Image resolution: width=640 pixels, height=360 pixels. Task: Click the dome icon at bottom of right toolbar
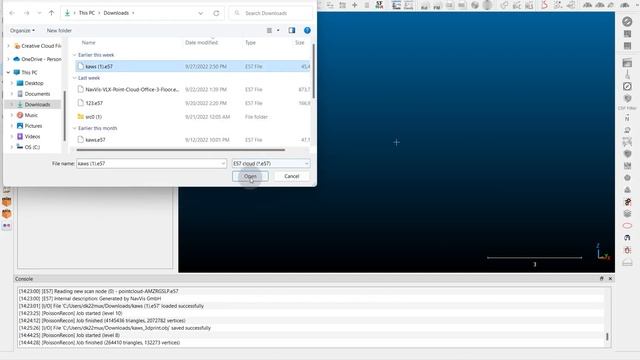tap(627, 262)
